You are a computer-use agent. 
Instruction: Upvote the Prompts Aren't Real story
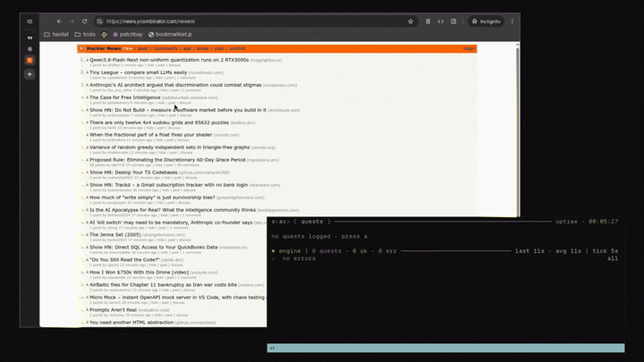pos(87,310)
